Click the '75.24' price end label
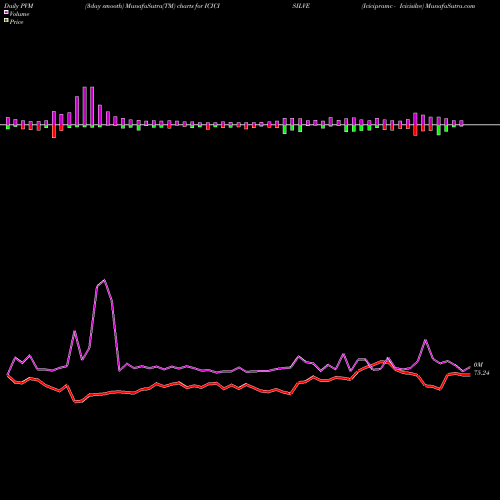This screenshot has height=500, width=500. 481,373
